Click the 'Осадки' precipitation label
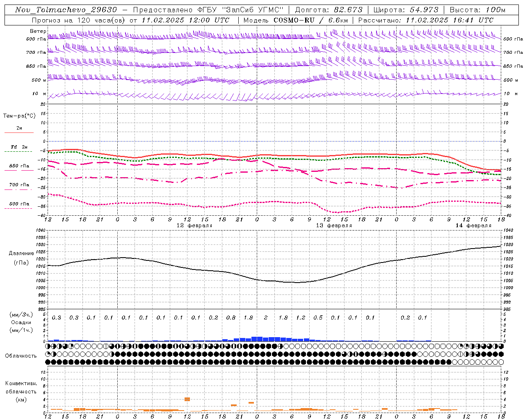 point(21,322)
